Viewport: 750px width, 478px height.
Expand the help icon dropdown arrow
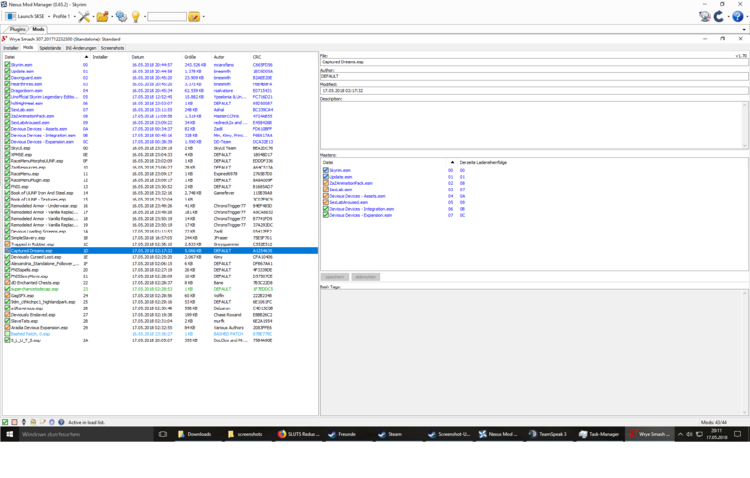747,17
